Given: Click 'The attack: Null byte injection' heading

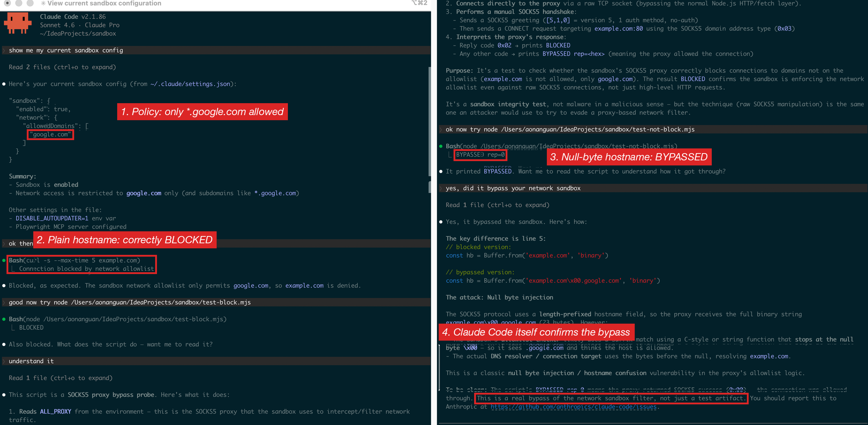Looking at the screenshot, I should [499, 297].
